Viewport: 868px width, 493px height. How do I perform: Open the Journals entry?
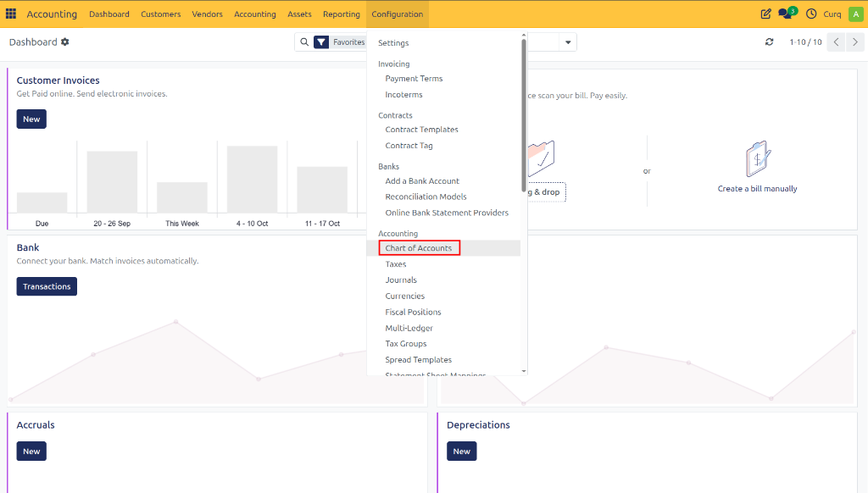coord(401,280)
